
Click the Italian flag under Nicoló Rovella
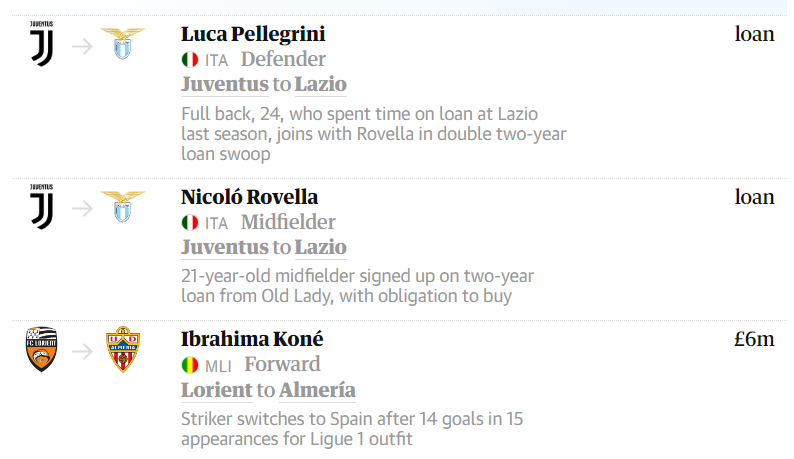190,222
